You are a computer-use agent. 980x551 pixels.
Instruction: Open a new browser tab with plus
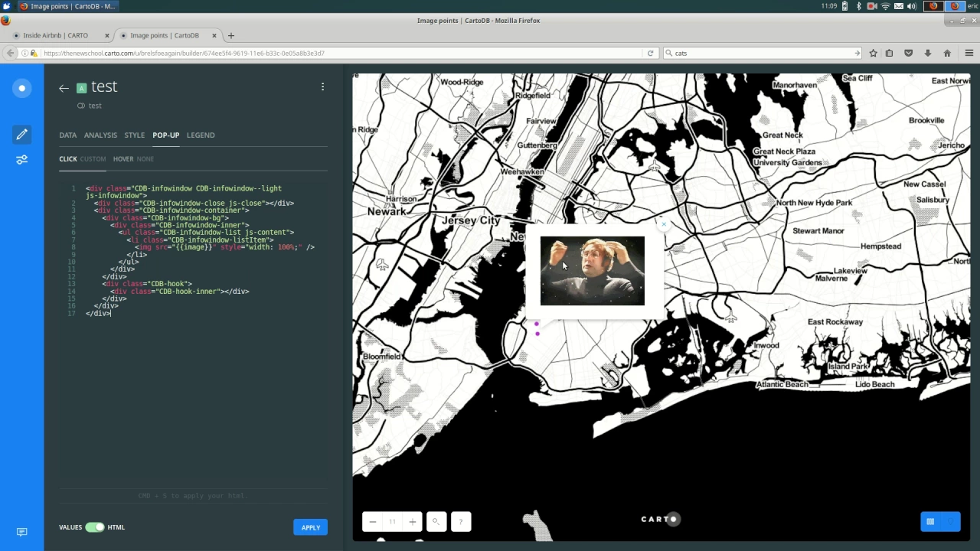(231, 35)
